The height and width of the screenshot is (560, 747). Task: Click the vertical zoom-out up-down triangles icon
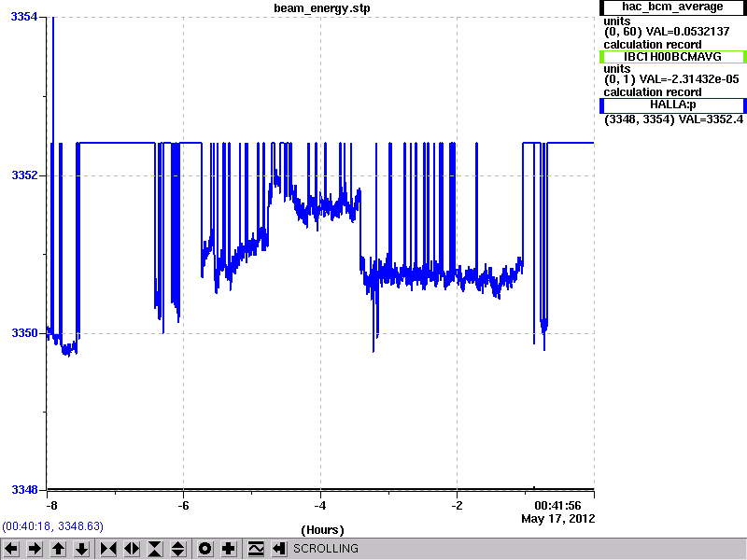[x=178, y=549]
